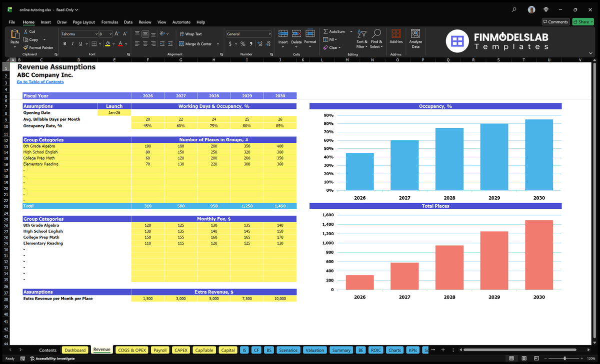Click the Borders icon
Screen dimensions: 600x364
94,44
